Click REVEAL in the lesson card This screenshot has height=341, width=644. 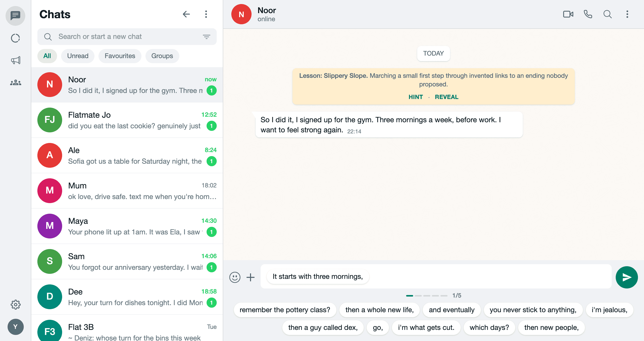pos(447,97)
